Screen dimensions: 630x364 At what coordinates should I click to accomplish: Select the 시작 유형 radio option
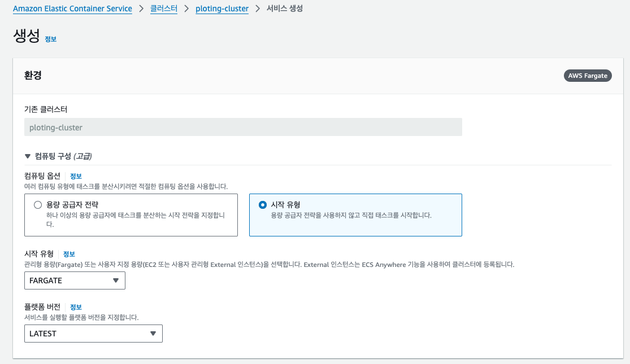pyautogui.click(x=263, y=205)
